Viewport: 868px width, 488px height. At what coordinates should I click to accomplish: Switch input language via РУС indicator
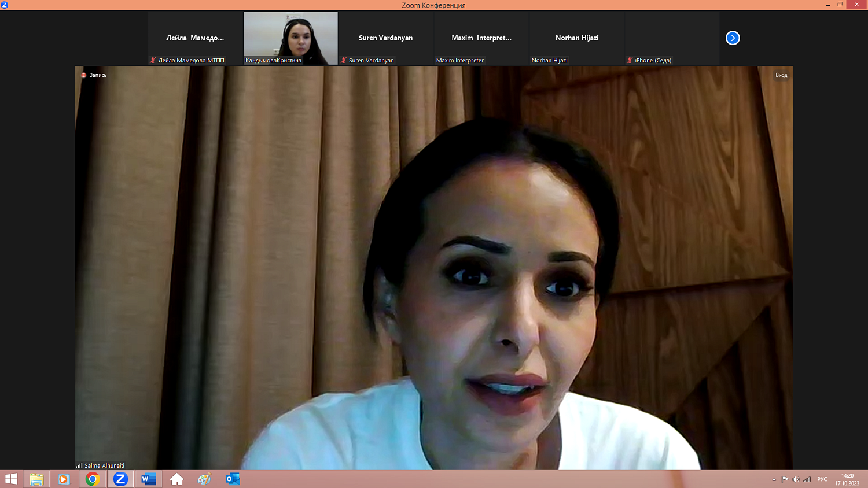(x=822, y=479)
